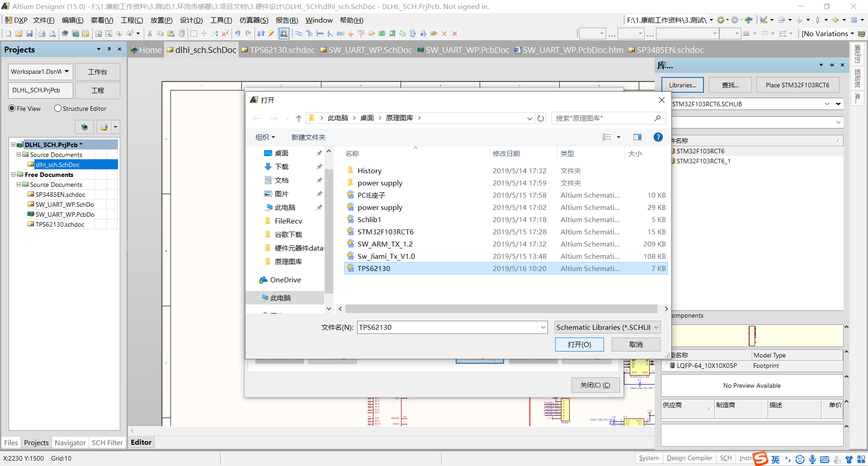Open the Workspace1.DsnWrk dropdown
The width and height of the screenshot is (868, 466).
[67, 71]
